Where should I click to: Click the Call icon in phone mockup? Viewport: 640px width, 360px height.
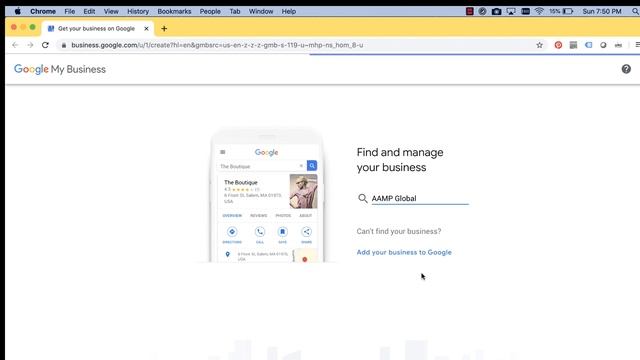click(x=260, y=232)
